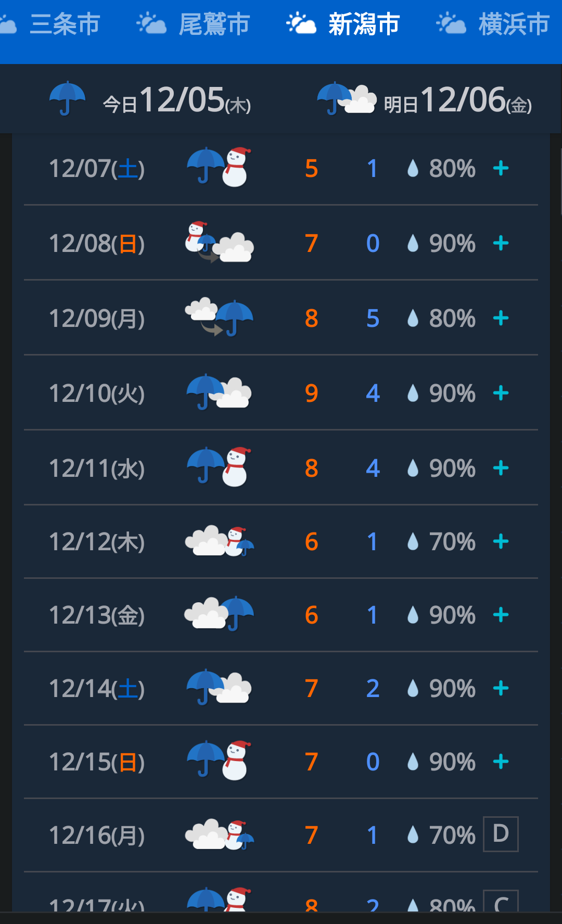Expand the 12/12 forecast details
This screenshot has width=562, height=924.
click(501, 541)
